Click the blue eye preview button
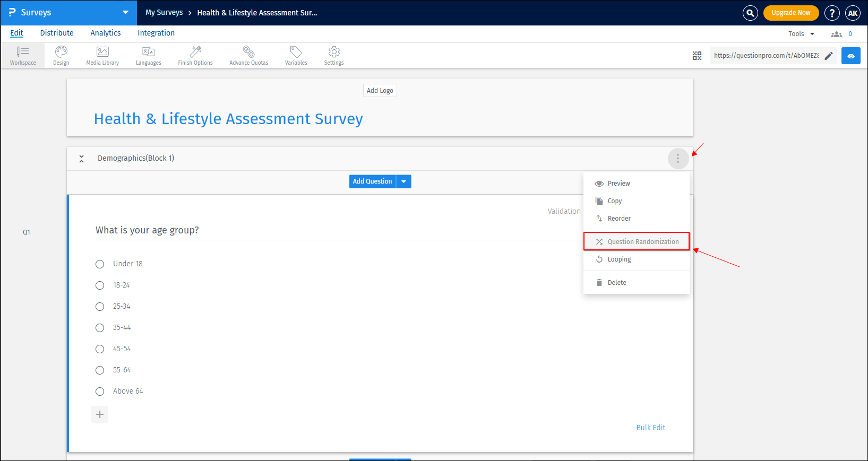Image resolution: width=868 pixels, height=461 pixels. pyautogui.click(x=851, y=56)
